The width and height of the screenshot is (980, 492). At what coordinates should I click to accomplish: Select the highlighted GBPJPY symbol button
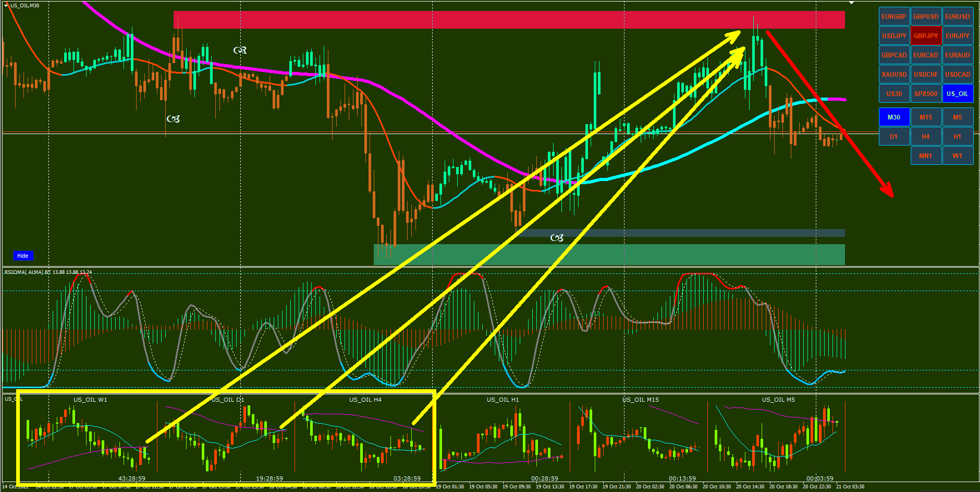(x=926, y=36)
